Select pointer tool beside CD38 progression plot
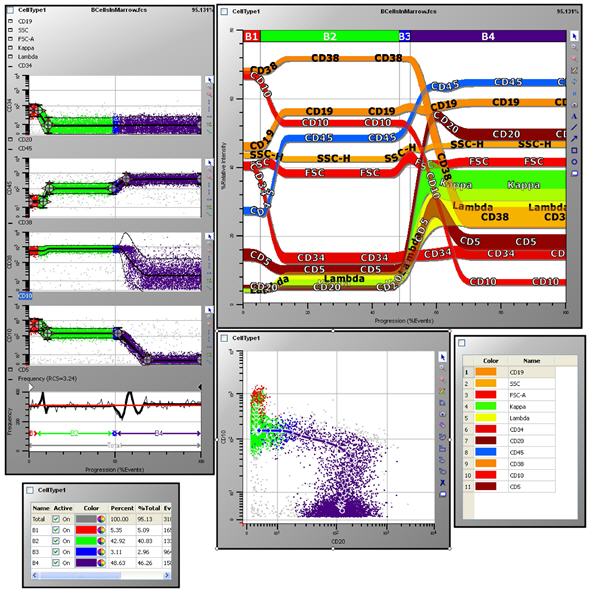This screenshot has height=594, width=600. [209, 237]
